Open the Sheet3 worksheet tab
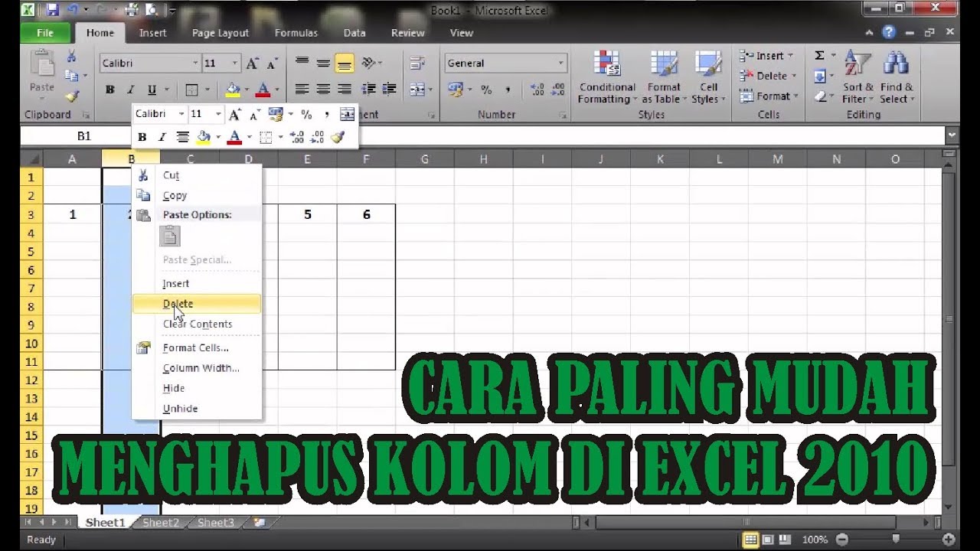 [x=216, y=523]
